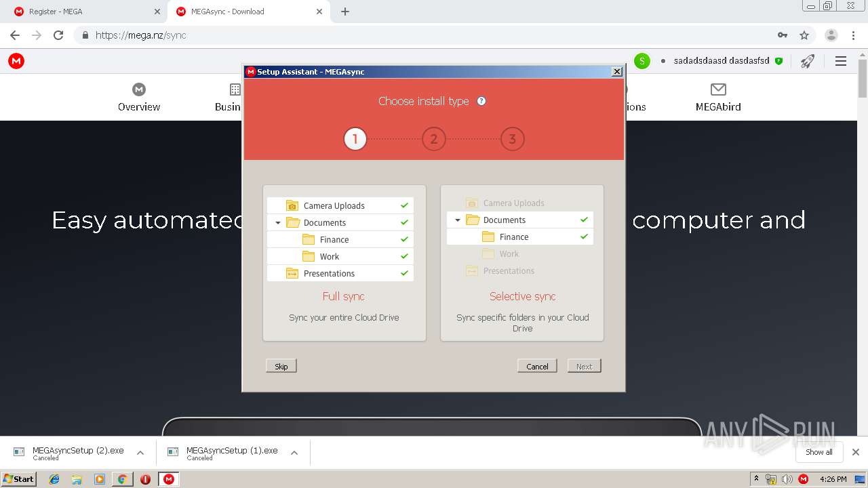Image resolution: width=868 pixels, height=488 pixels.
Task: Open the MEGAbird tab on MEGA page
Action: 718,98
